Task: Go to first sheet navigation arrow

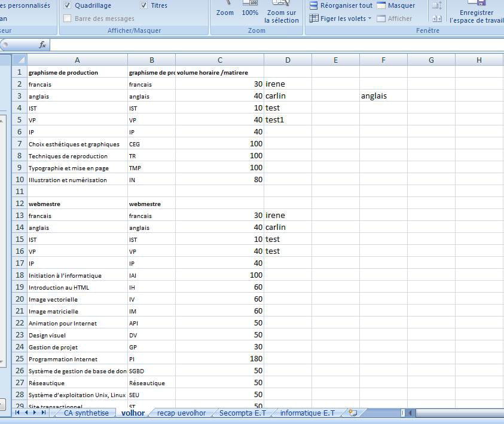Action: pyautogui.click(x=17, y=413)
